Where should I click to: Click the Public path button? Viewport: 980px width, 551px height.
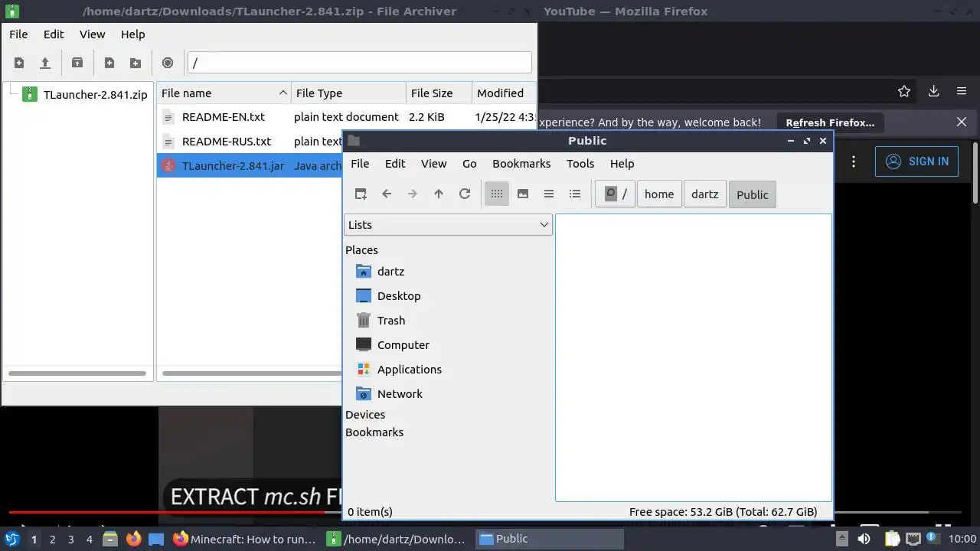(x=753, y=194)
